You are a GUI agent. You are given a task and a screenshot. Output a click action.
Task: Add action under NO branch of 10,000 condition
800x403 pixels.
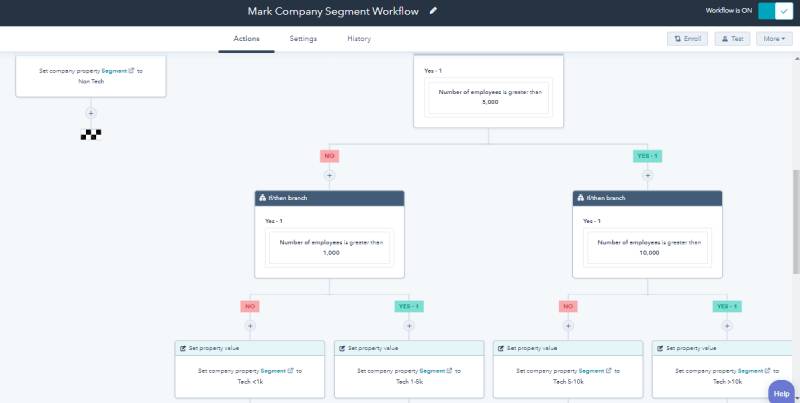(568, 325)
